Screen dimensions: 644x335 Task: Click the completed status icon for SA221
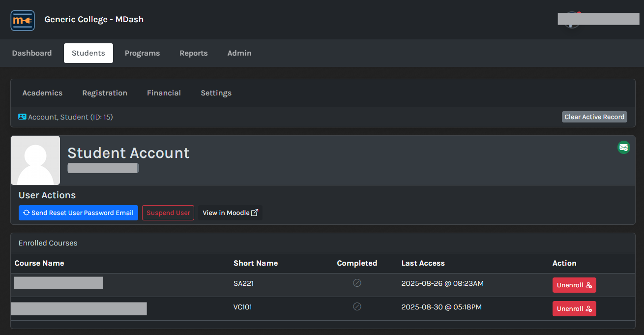click(x=357, y=283)
